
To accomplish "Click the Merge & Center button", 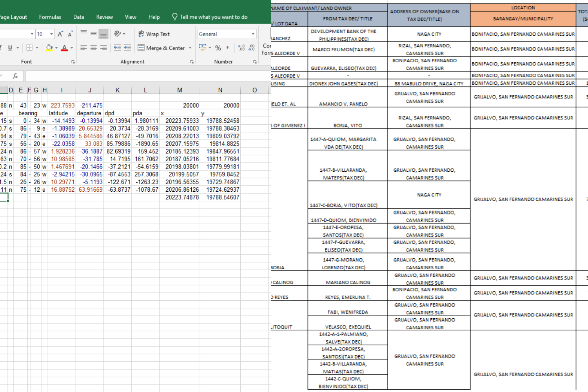I will click(161, 48).
